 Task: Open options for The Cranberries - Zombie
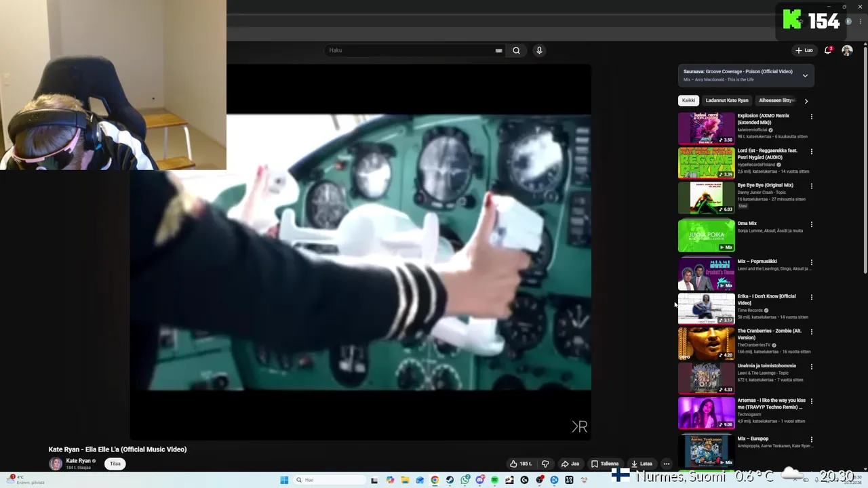click(811, 331)
